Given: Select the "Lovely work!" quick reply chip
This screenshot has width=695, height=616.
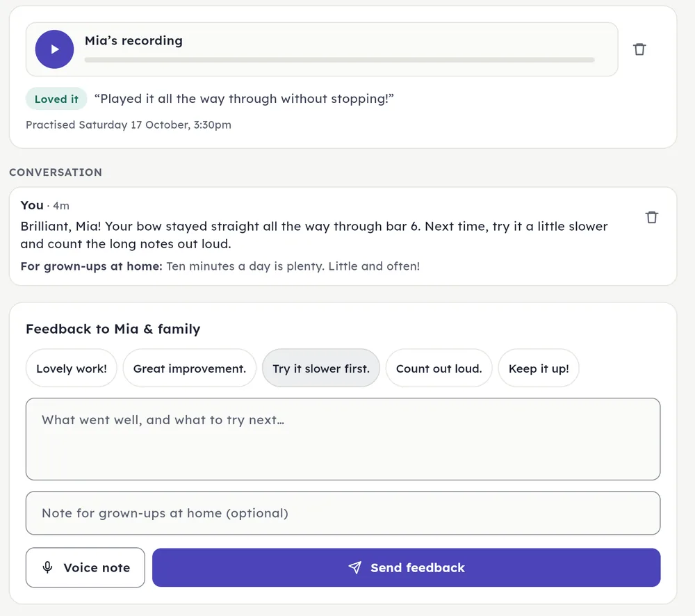Looking at the screenshot, I should [x=72, y=368].
